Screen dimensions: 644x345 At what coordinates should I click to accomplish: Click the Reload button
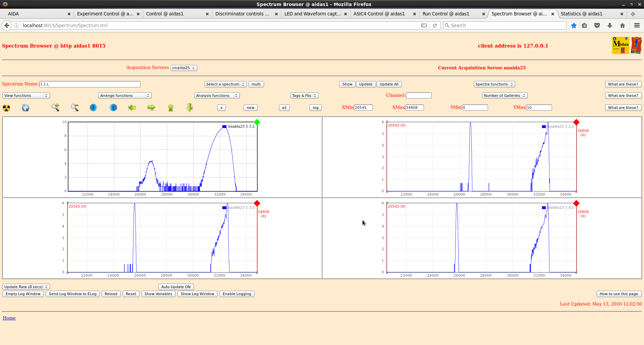click(x=111, y=294)
